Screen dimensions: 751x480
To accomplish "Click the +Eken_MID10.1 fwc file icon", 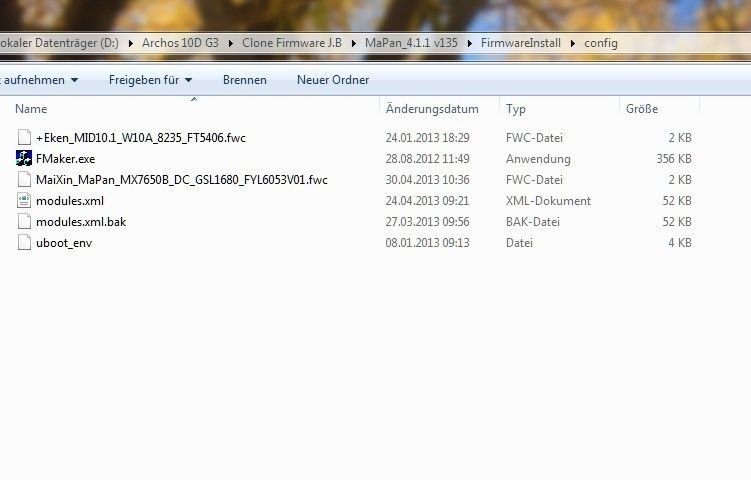I will point(24,137).
